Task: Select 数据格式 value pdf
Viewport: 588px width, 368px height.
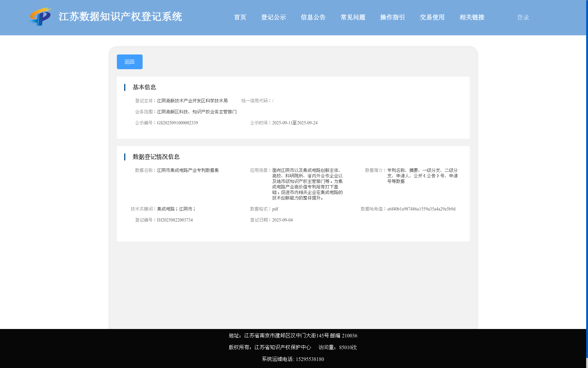Action: [275, 209]
